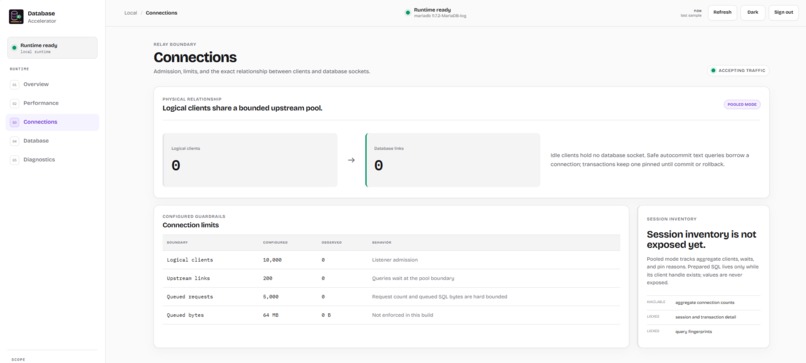
Task: Click the Observed column header
Action: (332, 242)
